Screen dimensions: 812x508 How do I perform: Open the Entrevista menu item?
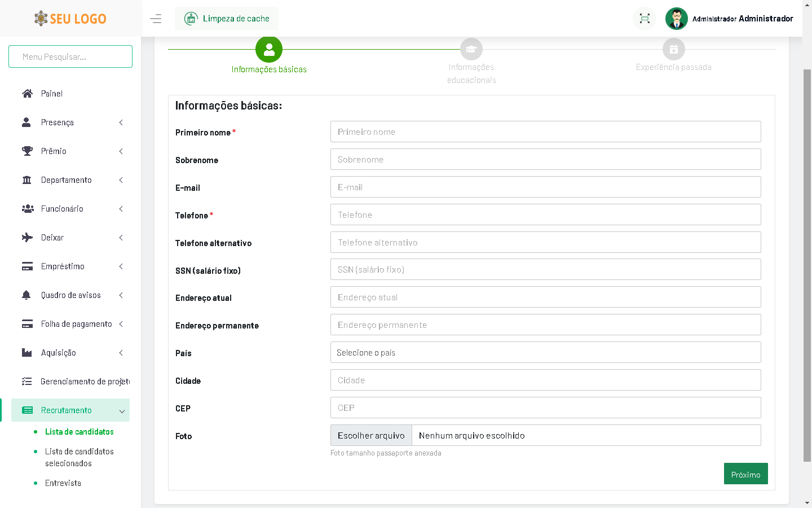point(63,483)
